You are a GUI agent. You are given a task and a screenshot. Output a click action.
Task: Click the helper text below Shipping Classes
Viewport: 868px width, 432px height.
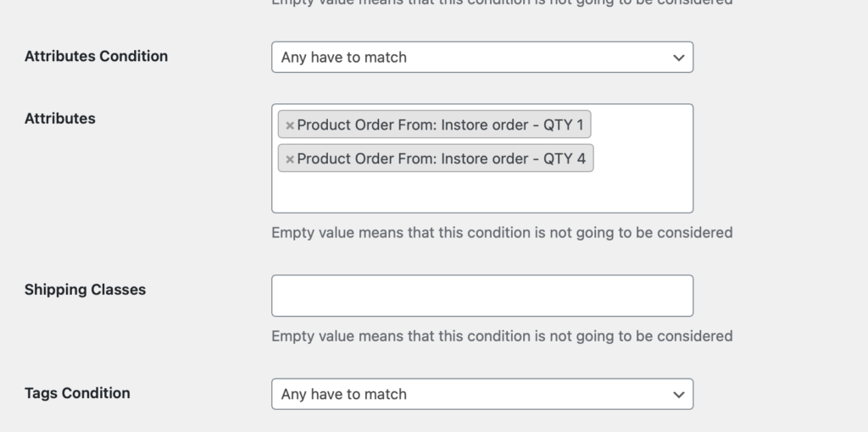pos(501,336)
